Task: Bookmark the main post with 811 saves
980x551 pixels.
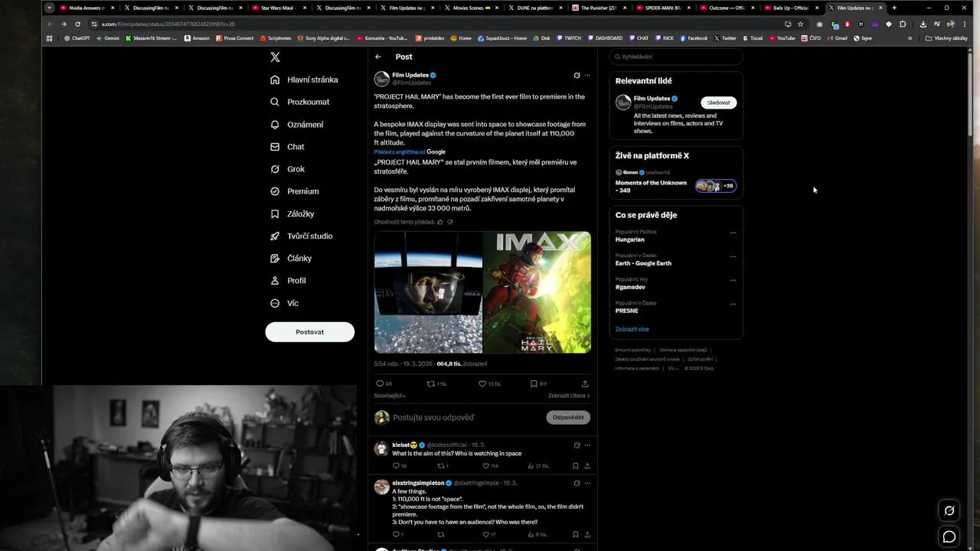Action: click(x=539, y=383)
